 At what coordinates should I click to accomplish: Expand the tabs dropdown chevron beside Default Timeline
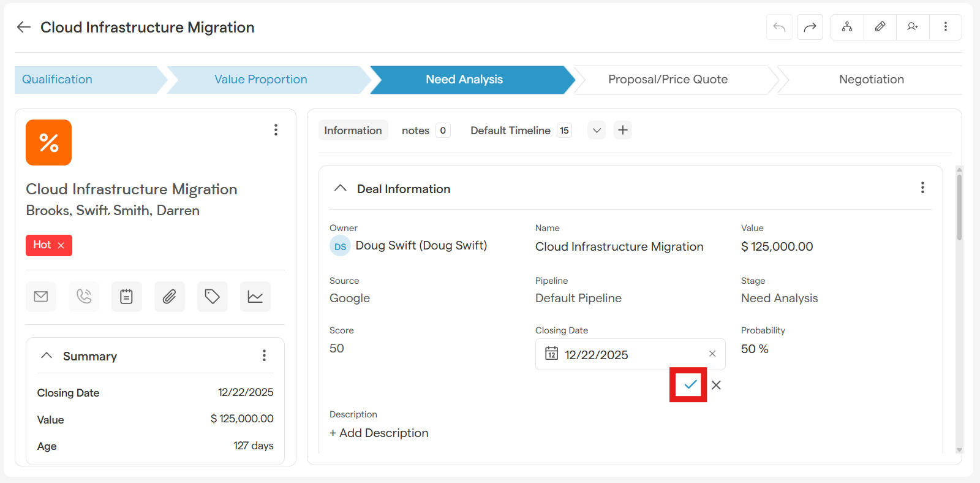(x=596, y=131)
